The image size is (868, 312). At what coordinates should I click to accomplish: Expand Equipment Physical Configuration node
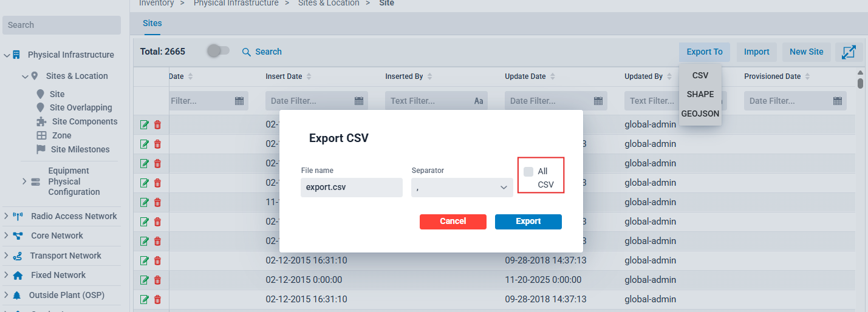click(25, 181)
